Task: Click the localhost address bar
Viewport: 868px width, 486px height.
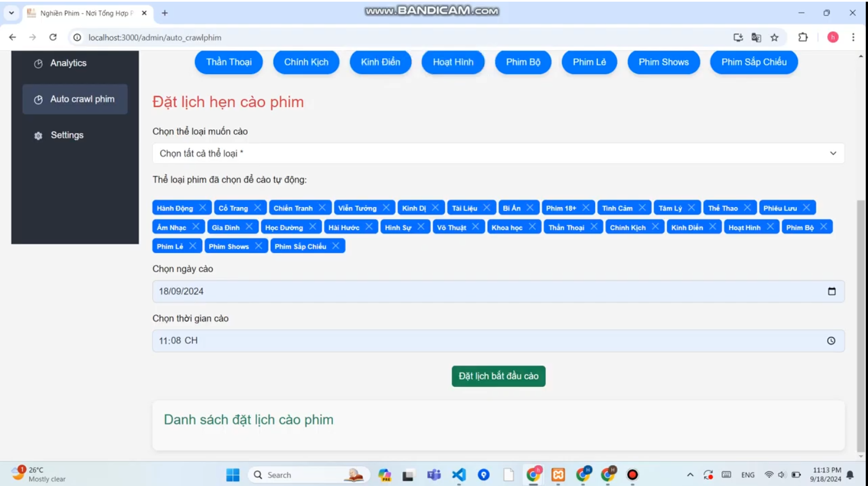Action: coord(392,38)
